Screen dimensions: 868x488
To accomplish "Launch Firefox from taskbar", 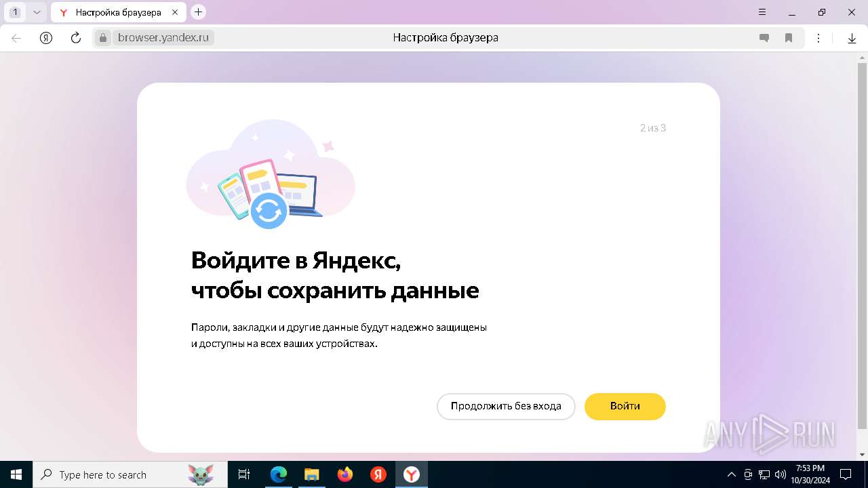I will pyautogui.click(x=345, y=474).
